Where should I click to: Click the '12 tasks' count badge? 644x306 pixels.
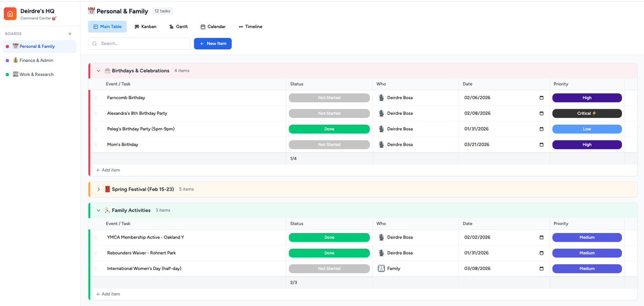pos(162,11)
